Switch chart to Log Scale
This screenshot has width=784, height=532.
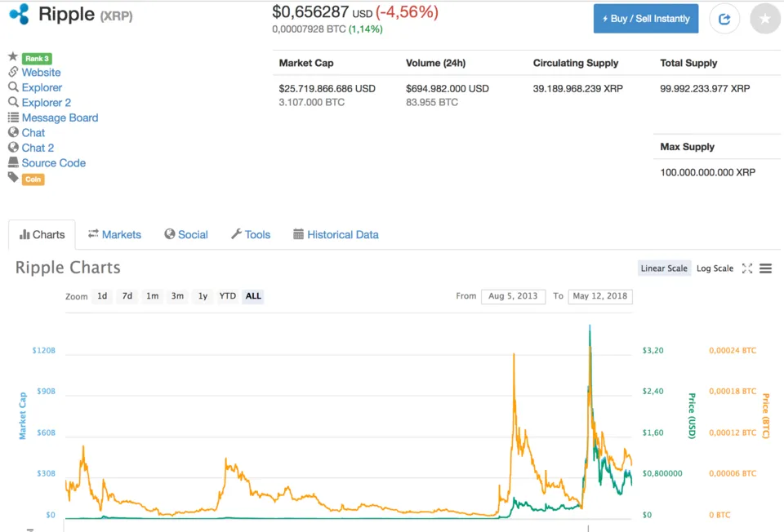(715, 268)
